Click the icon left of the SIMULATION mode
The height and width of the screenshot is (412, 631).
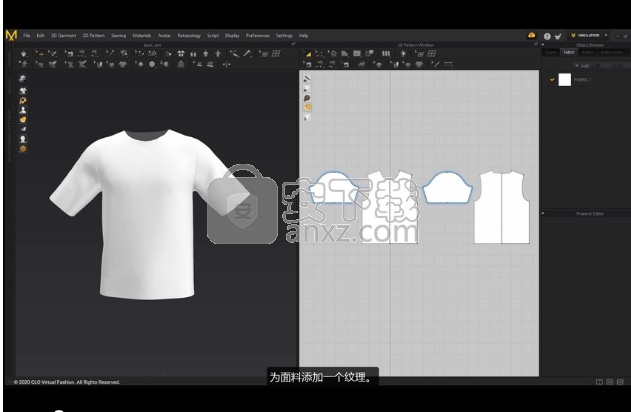pos(558,36)
